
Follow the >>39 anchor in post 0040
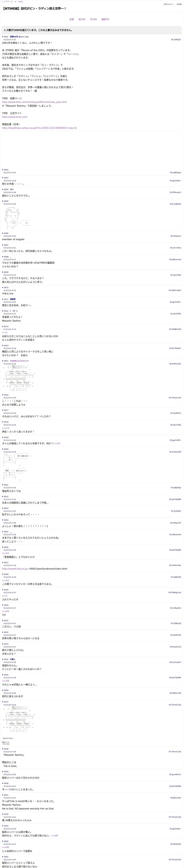(x=8, y=789)
